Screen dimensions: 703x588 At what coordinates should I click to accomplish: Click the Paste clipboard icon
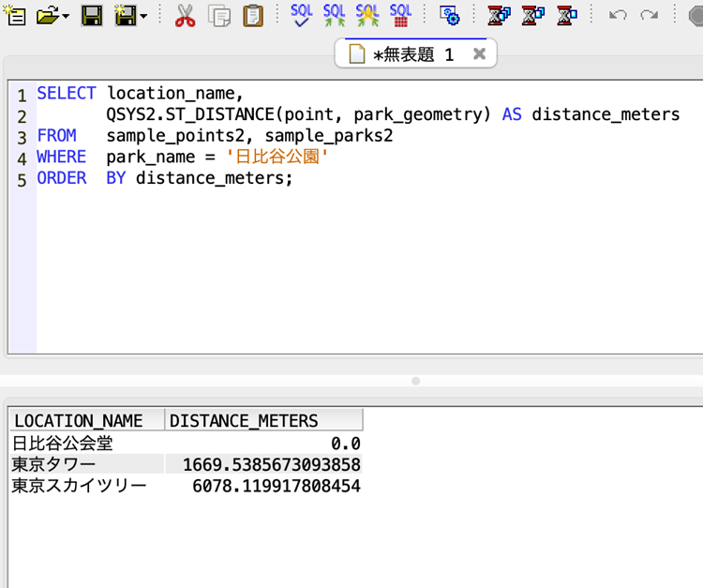tap(252, 15)
